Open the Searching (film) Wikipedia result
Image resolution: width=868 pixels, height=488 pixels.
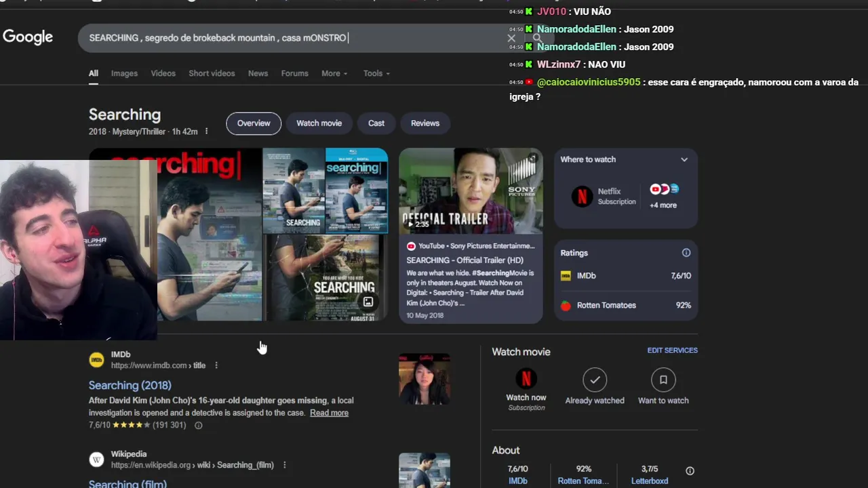coord(127,483)
